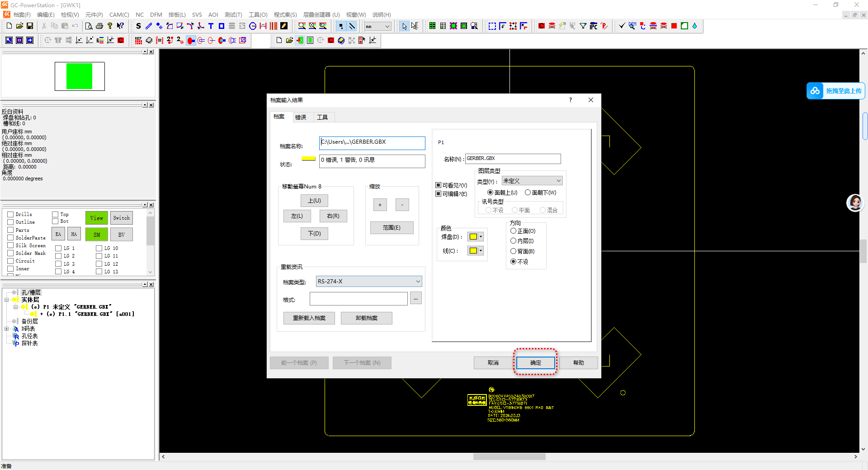Screen dimensions: 868x470
Task: Expand the D码表 tree node
Action: coord(7,329)
